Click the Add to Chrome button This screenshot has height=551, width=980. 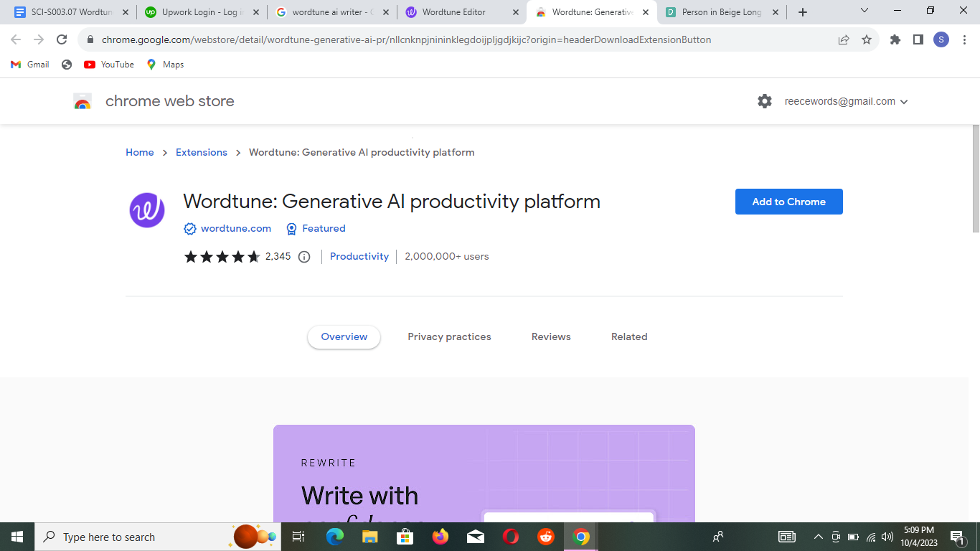(788, 202)
